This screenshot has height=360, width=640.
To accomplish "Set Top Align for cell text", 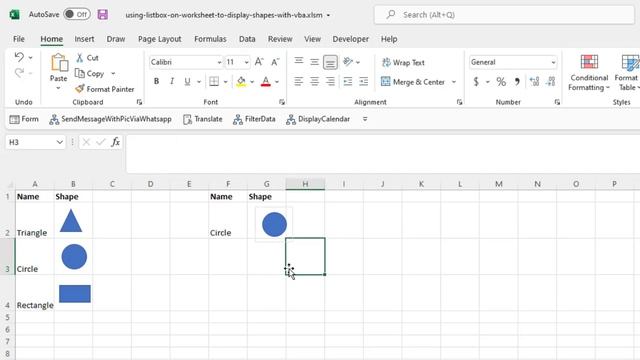I will pos(299,62).
